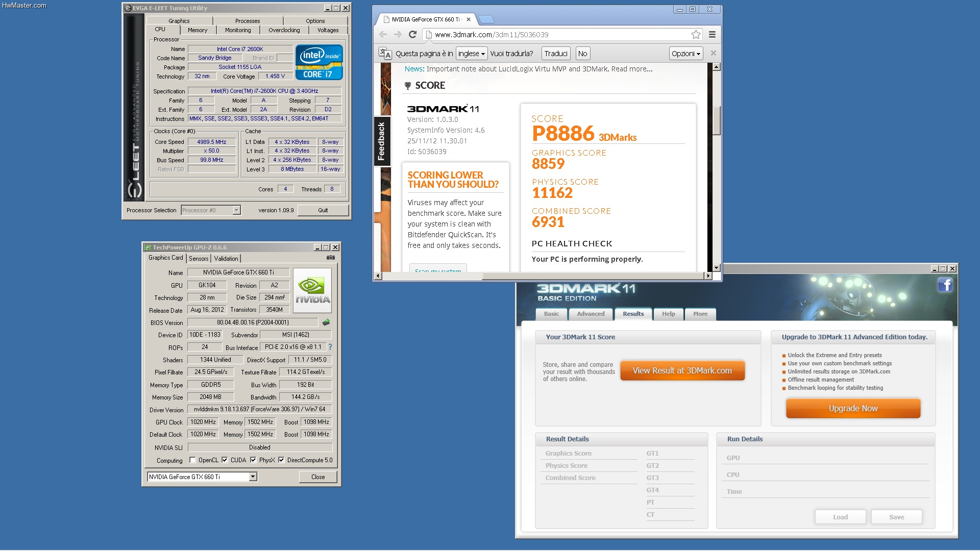Select the Processes tab in E-LEET
Viewport: 980px width, 551px height.
248,21
